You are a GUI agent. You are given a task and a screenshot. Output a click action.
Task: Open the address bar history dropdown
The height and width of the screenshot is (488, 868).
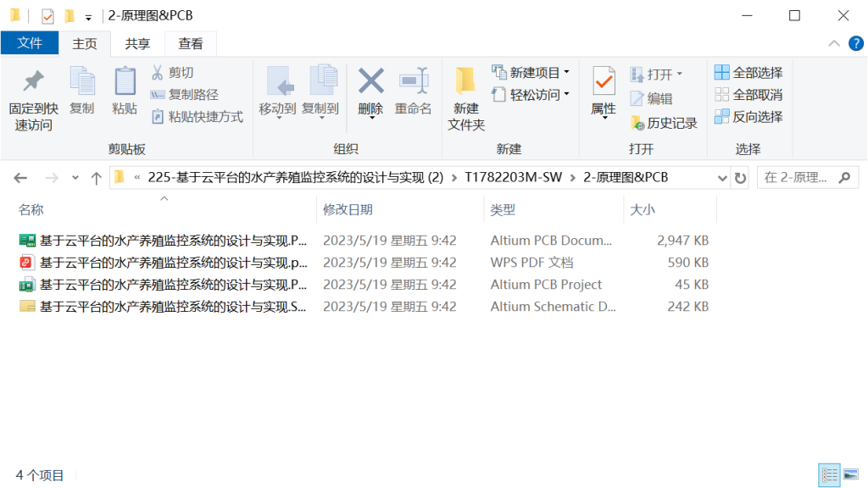722,178
